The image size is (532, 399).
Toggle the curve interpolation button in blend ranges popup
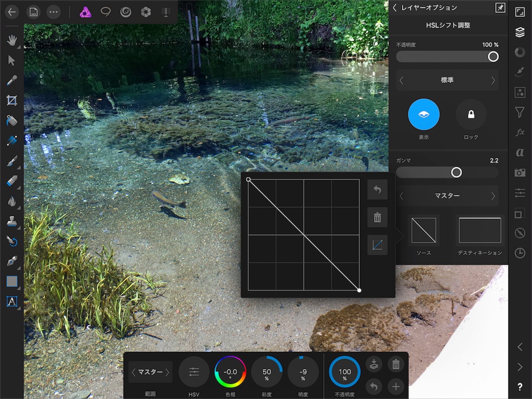pyautogui.click(x=377, y=245)
